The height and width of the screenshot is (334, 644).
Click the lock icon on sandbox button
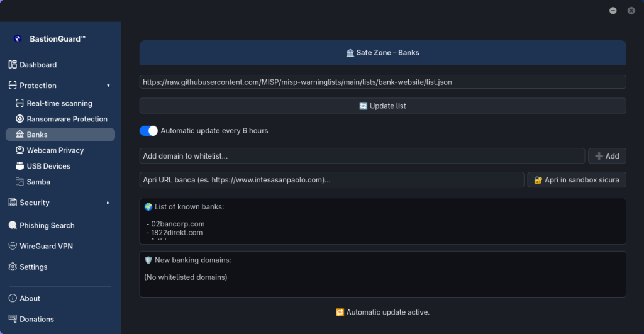538,180
